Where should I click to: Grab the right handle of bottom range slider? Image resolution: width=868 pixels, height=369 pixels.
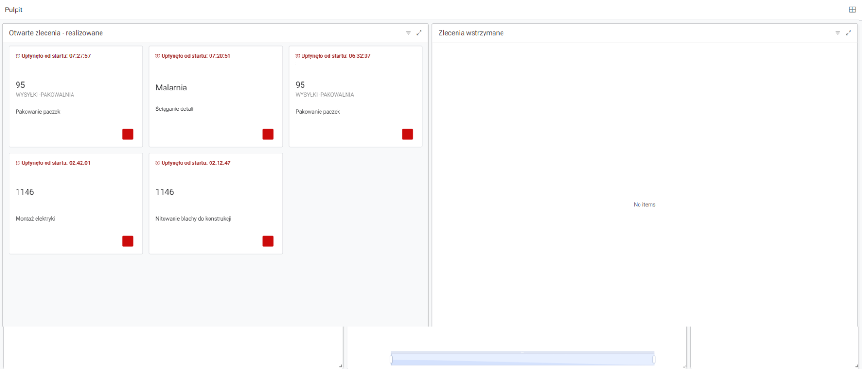click(x=654, y=360)
